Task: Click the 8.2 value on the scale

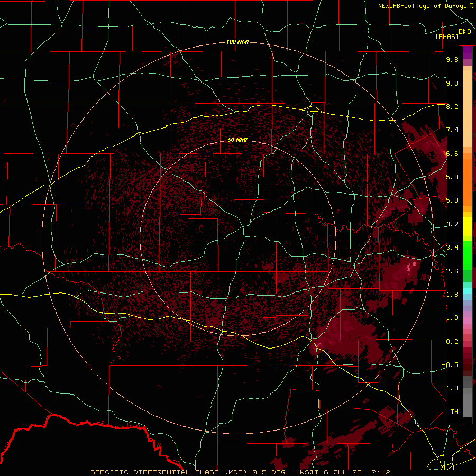Action: (452, 106)
